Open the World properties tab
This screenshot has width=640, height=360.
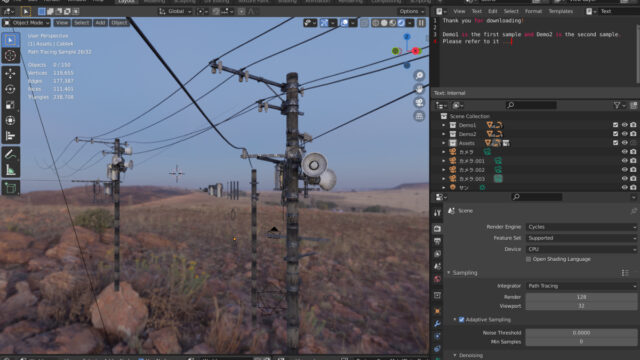point(437,279)
